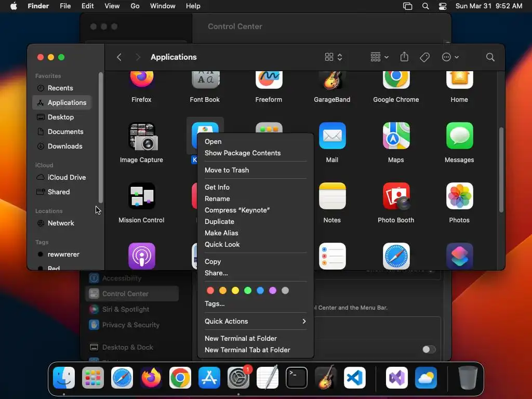
Task: Open Launchpad from the Dock
Action: pos(92,378)
